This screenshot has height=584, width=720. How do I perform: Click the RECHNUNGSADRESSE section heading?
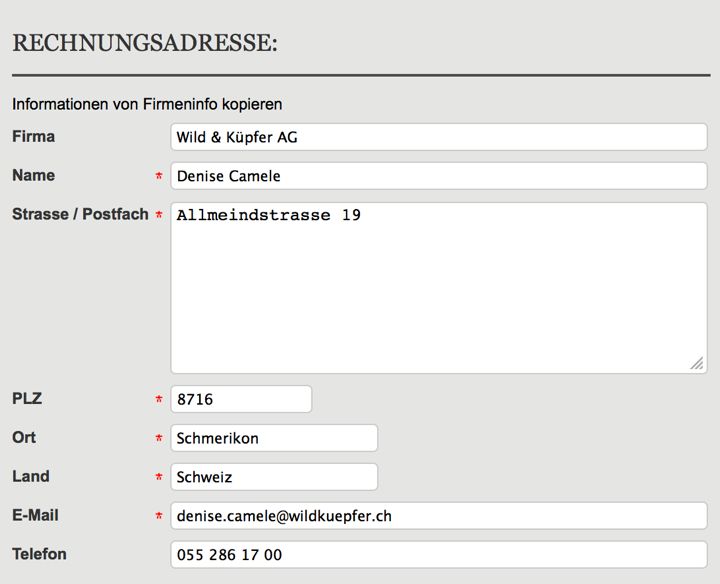coord(144,43)
